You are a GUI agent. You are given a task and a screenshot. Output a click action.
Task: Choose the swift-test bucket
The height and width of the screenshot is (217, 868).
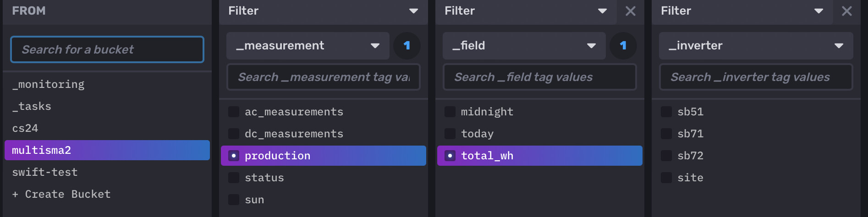point(45,172)
